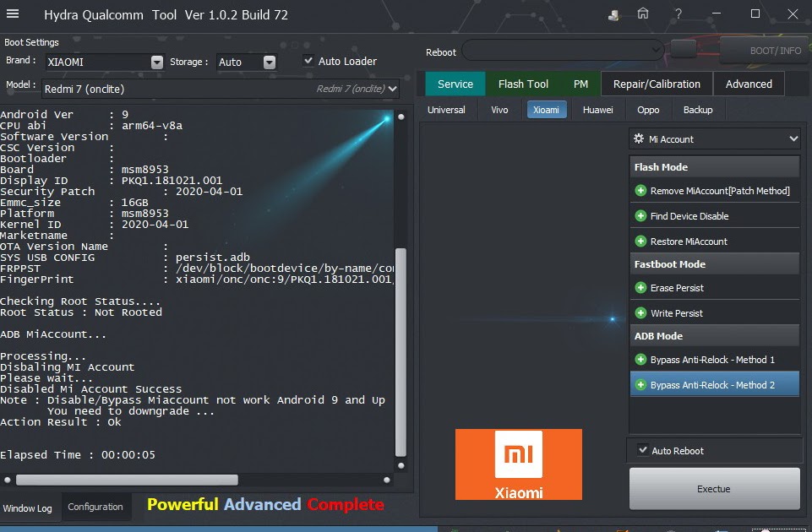Select Bypass Anti-Relock - Method 1
This screenshot has width=812, height=532.
pos(715,360)
